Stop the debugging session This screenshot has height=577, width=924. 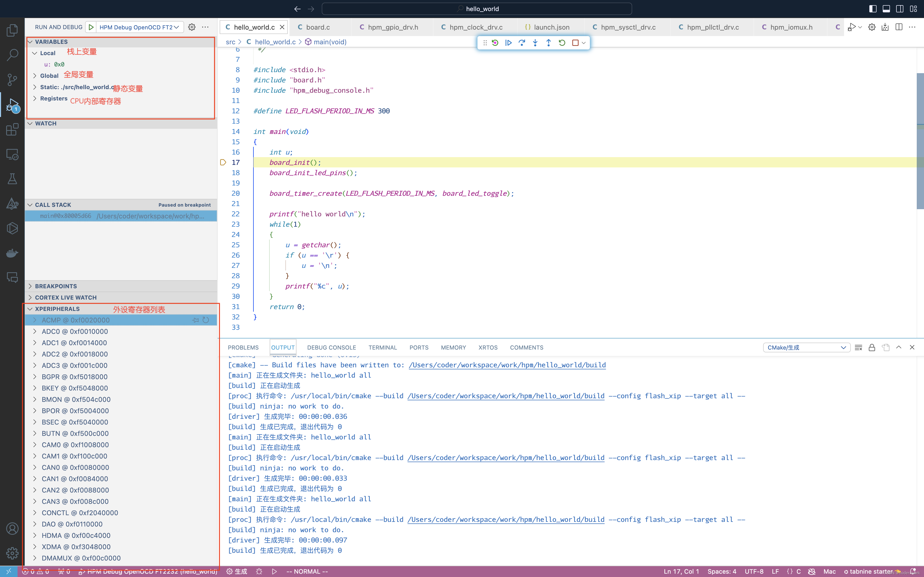point(575,43)
